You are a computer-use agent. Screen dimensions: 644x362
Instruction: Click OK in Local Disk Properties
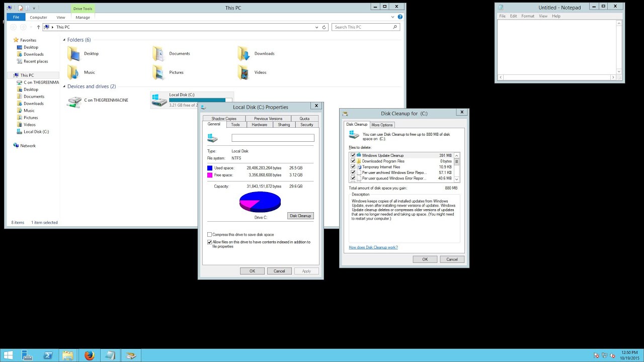252,271
